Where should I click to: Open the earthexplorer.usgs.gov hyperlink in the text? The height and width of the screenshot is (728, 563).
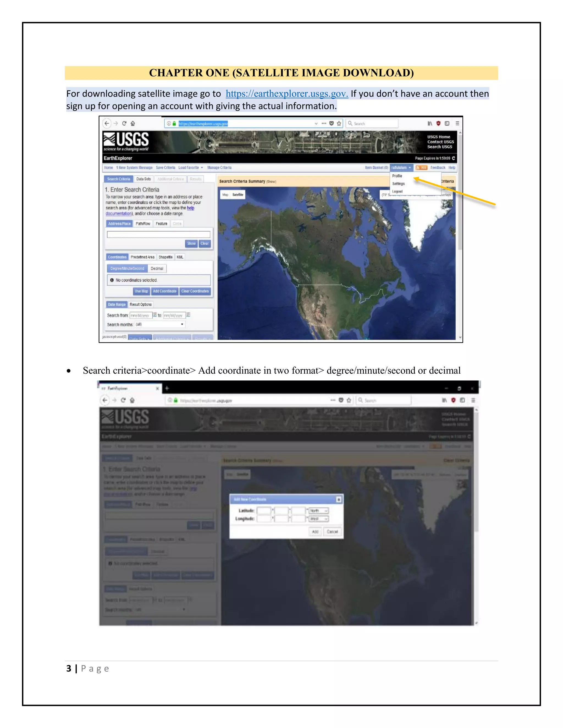[x=287, y=94]
